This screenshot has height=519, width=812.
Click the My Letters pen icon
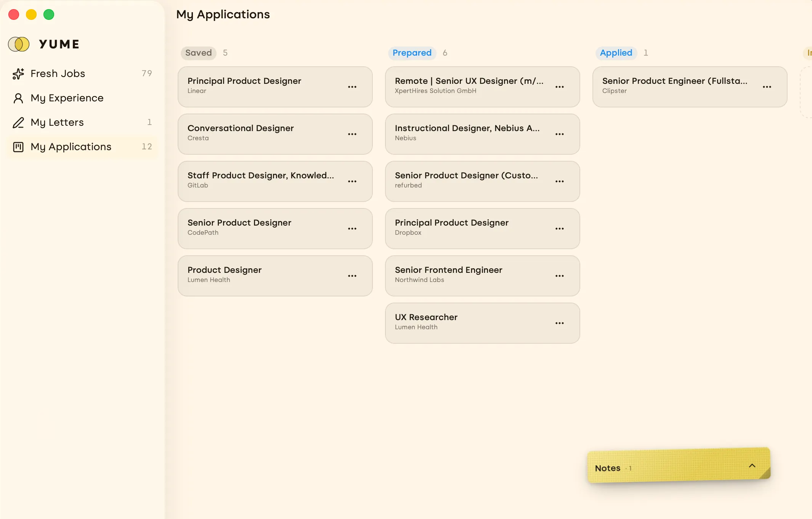(18, 122)
